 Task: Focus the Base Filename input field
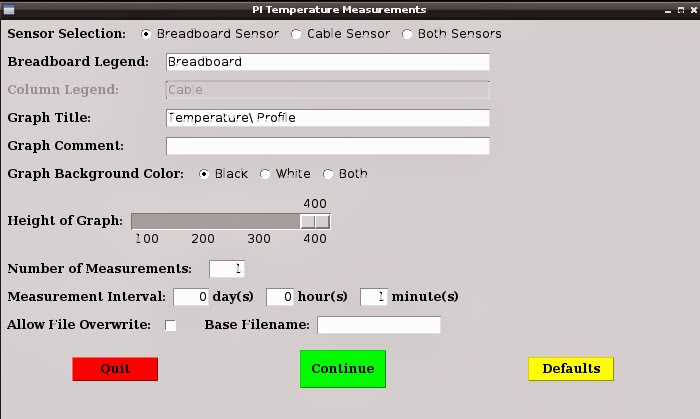pyautogui.click(x=379, y=325)
